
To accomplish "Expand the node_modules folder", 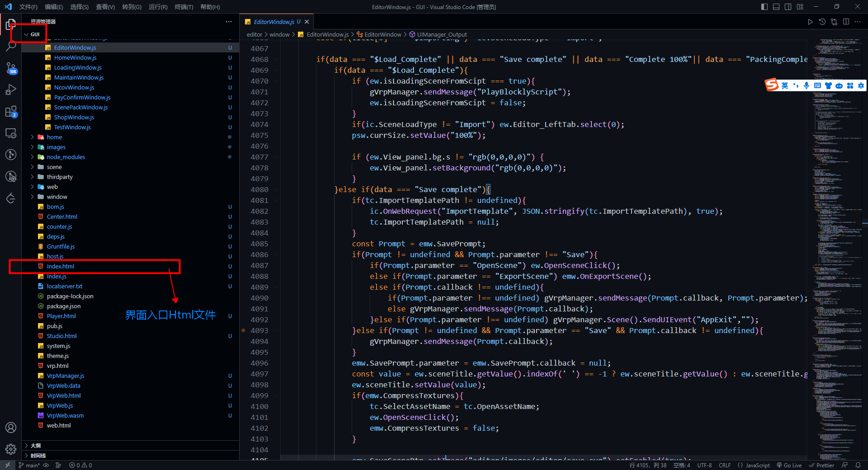I will pos(32,157).
